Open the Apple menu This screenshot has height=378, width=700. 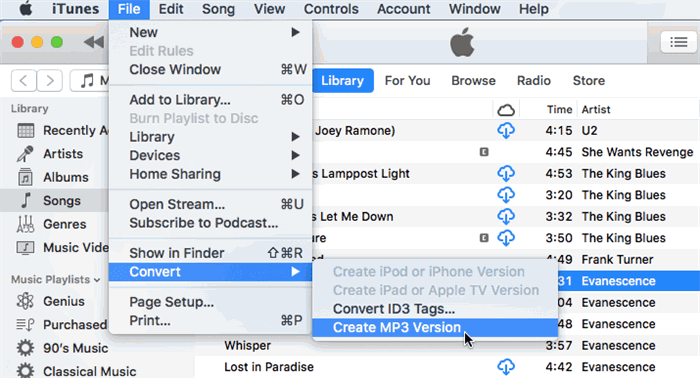click(25, 8)
